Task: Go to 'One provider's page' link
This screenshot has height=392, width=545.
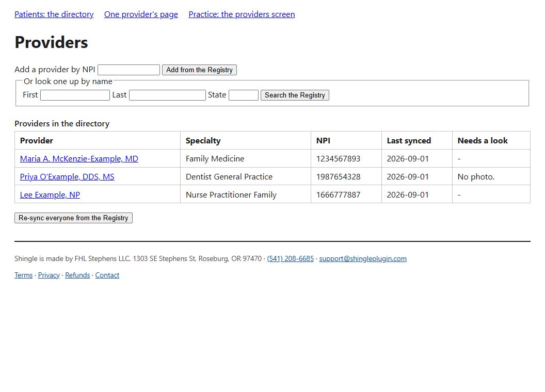Action: click(x=141, y=14)
